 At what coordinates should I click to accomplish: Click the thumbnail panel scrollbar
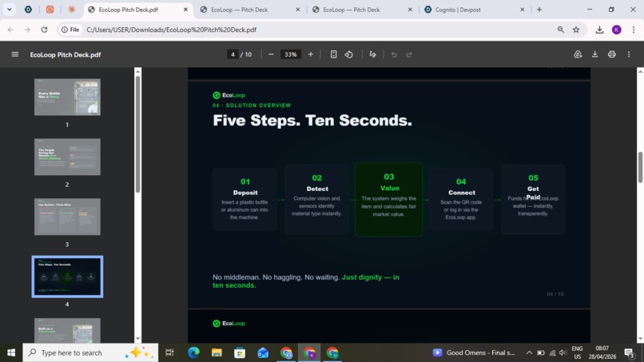pos(138,133)
